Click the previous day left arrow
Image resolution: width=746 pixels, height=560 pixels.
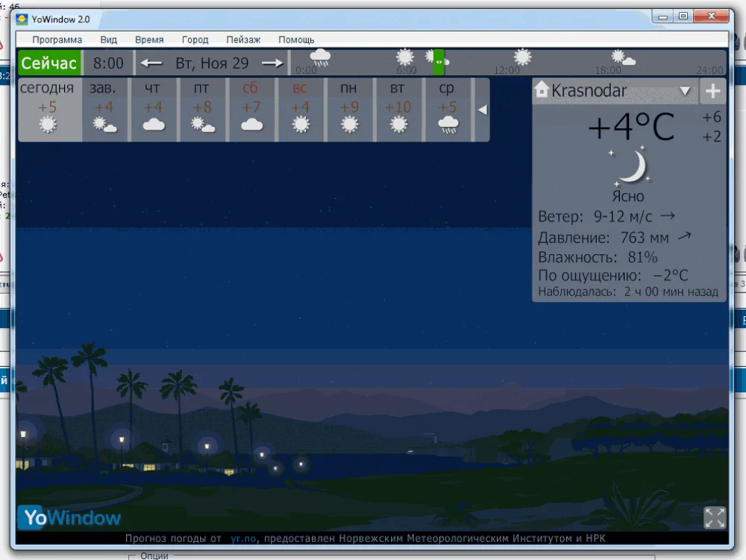tap(151, 63)
